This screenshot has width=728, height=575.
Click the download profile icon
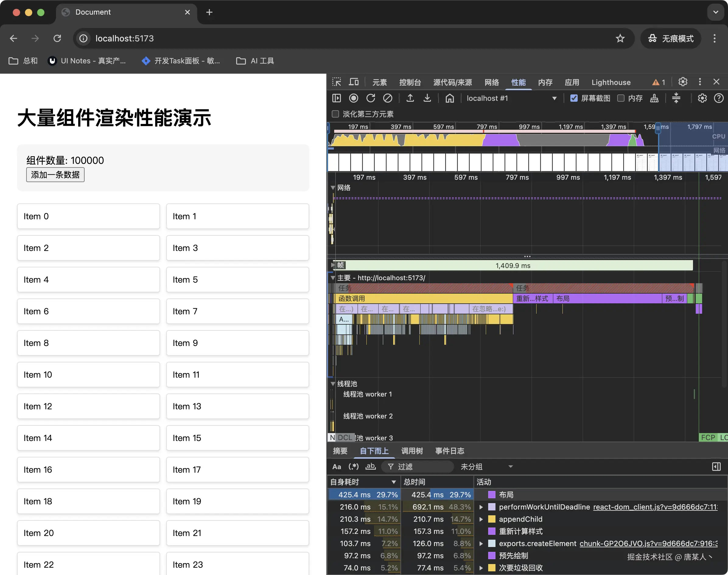[x=427, y=98]
